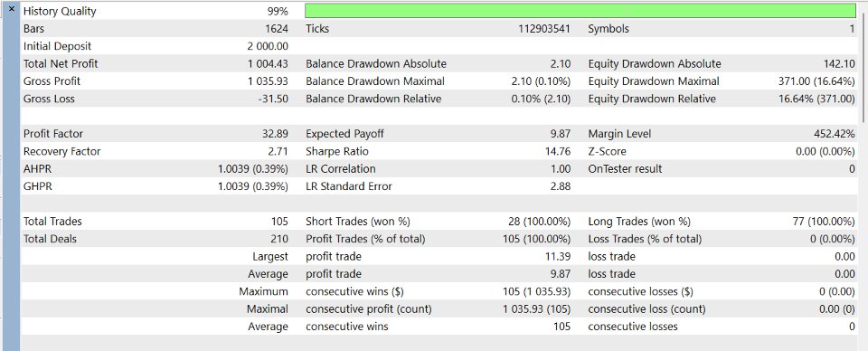Select the Total Net Profit value 1 004.43
Viewport: 868px width, 351px height.
268,63
